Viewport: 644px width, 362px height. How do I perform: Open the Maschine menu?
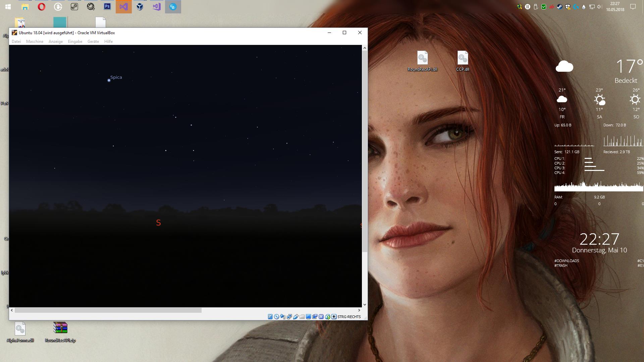35,42
